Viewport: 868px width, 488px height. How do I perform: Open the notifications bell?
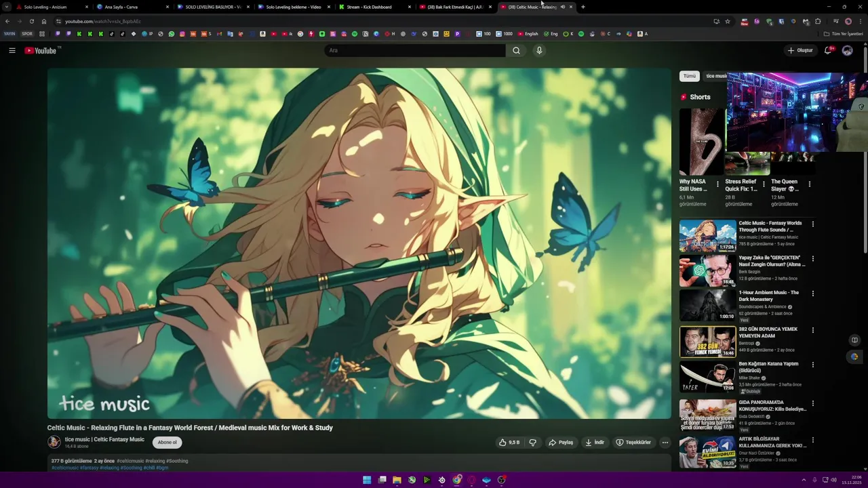[x=828, y=50]
